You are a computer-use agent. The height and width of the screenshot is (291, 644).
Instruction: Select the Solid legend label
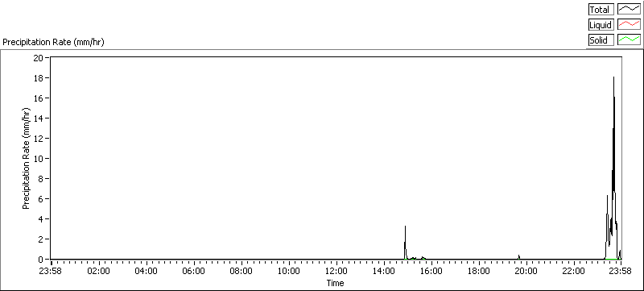598,39
